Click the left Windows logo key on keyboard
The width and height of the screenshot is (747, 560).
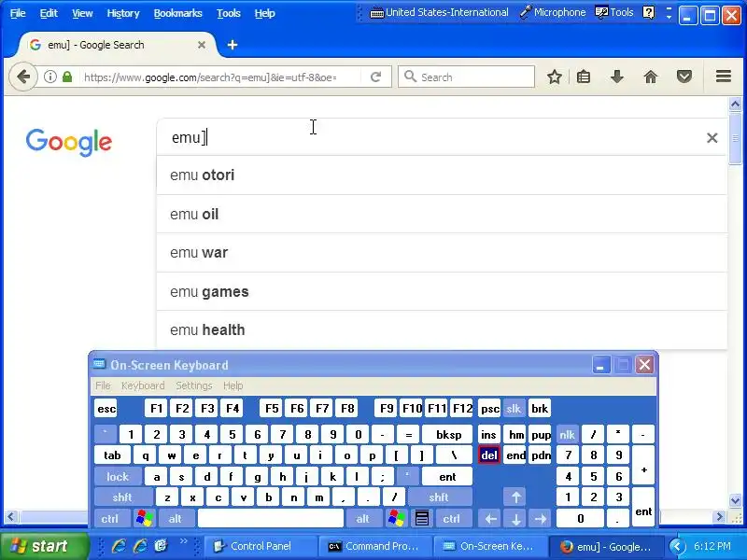tap(145, 518)
